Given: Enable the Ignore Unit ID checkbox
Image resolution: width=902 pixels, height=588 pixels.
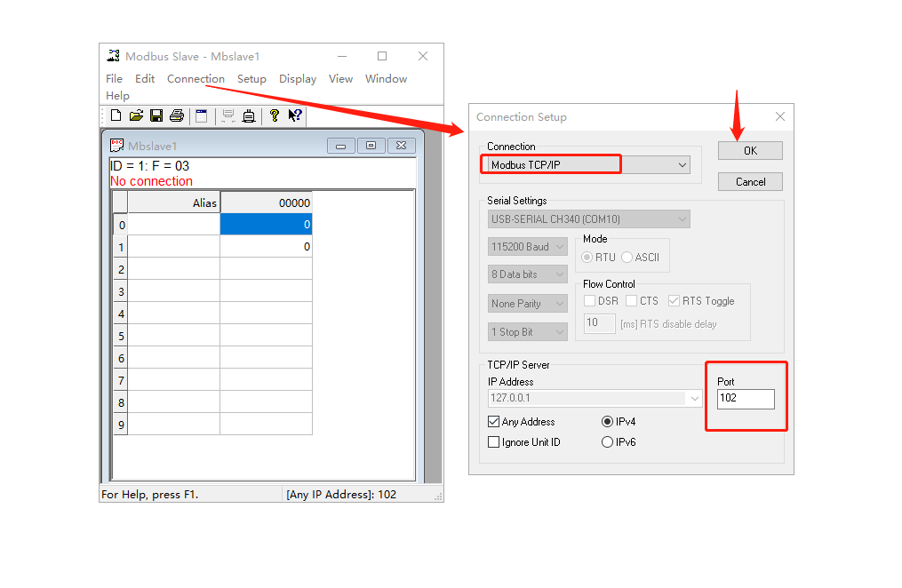Looking at the screenshot, I should 494,442.
